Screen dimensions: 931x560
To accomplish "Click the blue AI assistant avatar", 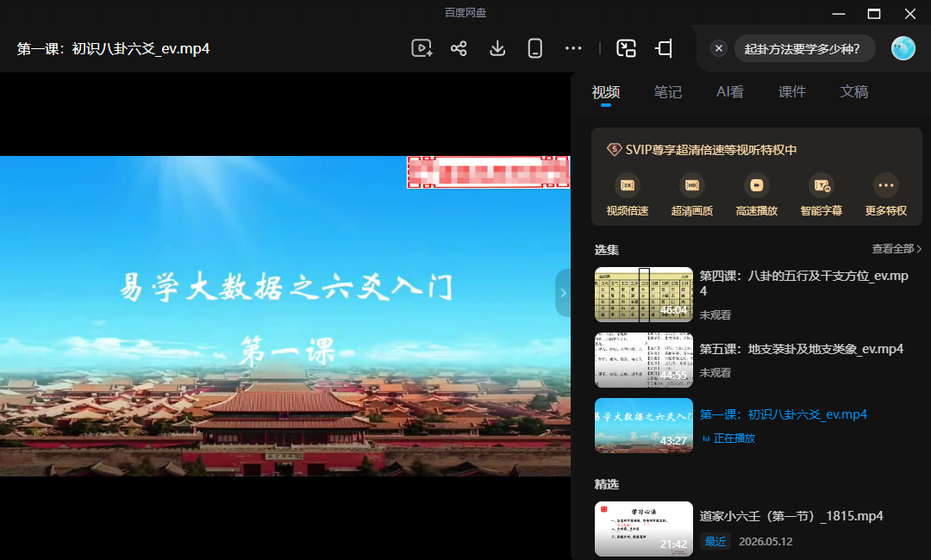I will (x=903, y=48).
